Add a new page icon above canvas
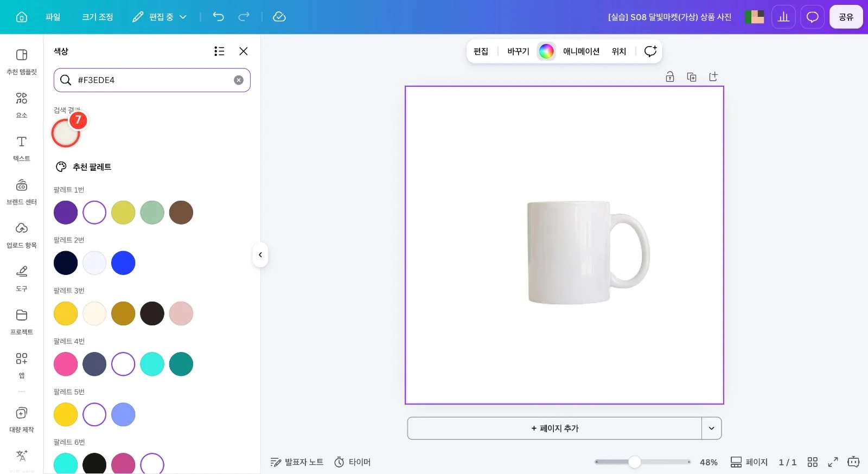Viewport: 868px width, 474px height. pyautogui.click(x=713, y=77)
